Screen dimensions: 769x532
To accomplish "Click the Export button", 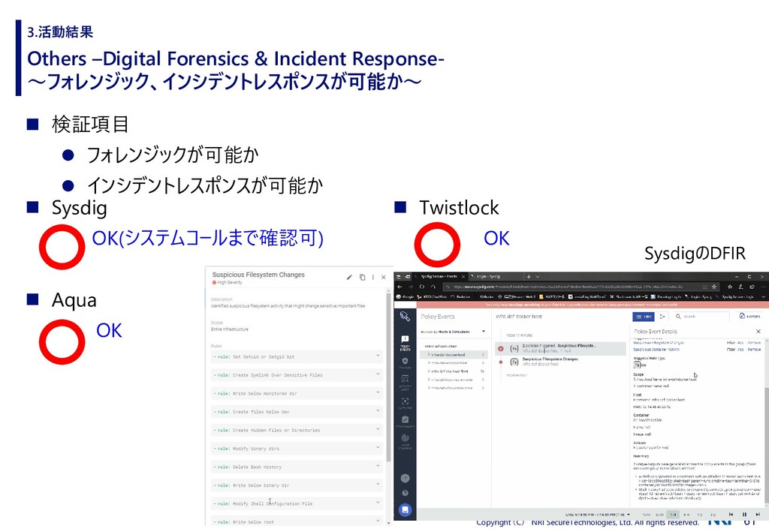I will (749, 317).
